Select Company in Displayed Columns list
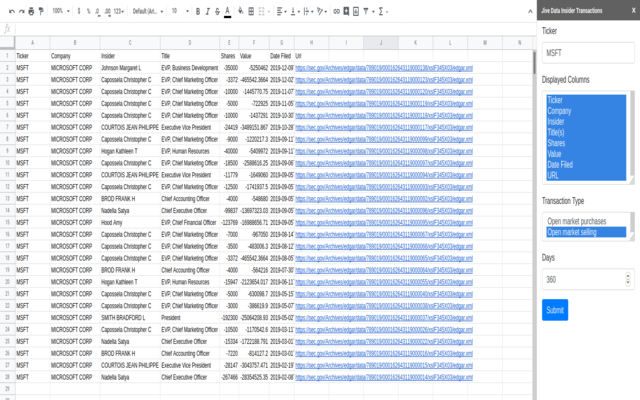 586,111
